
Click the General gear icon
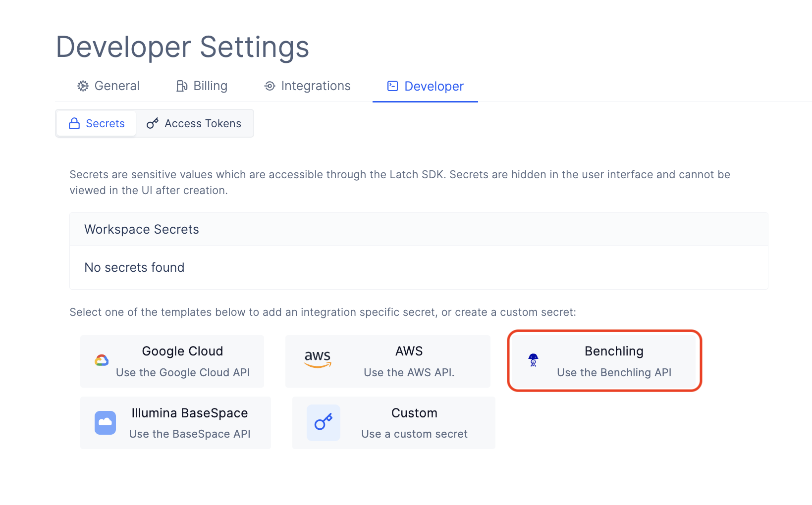(x=83, y=86)
